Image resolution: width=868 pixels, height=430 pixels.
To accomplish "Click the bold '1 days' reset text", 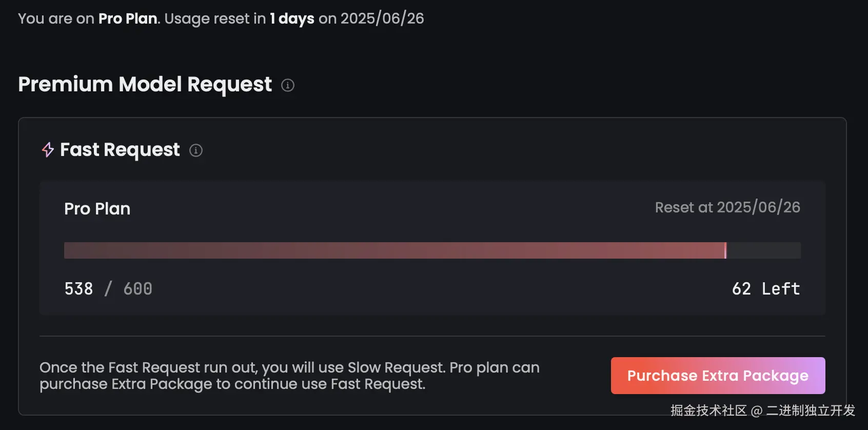I will point(292,18).
